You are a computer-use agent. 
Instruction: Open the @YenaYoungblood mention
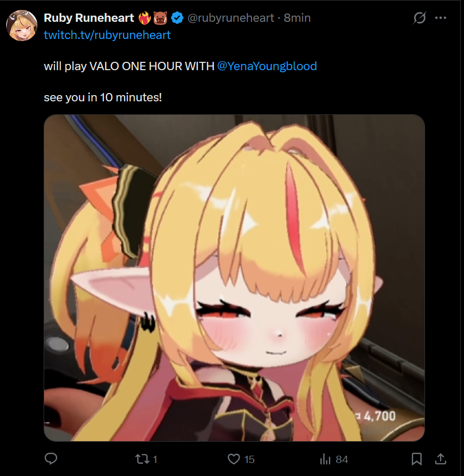click(x=267, y=66)
